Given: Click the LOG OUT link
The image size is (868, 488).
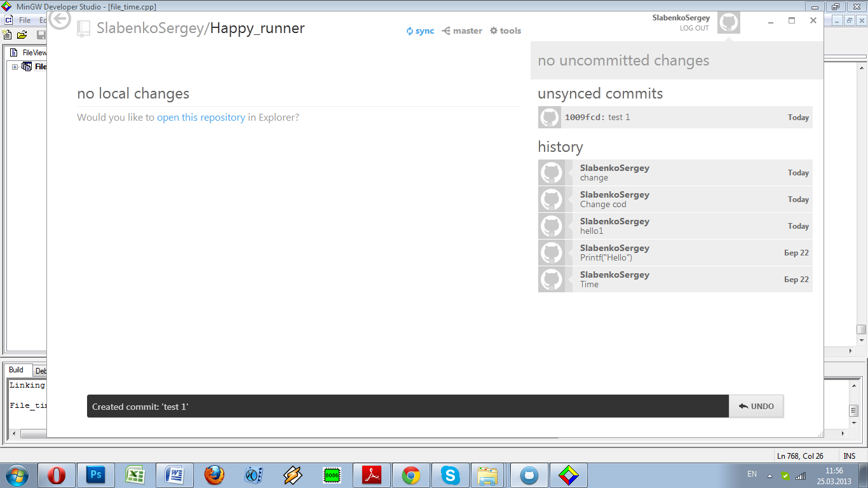Looking at the screenshot, I should pos(694,28).
